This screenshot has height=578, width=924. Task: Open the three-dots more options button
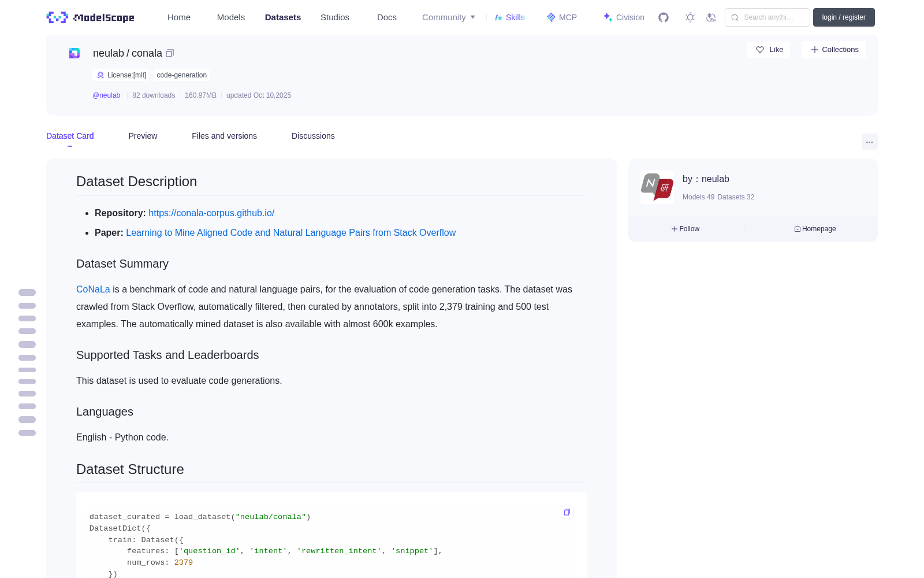pos(869,142)
